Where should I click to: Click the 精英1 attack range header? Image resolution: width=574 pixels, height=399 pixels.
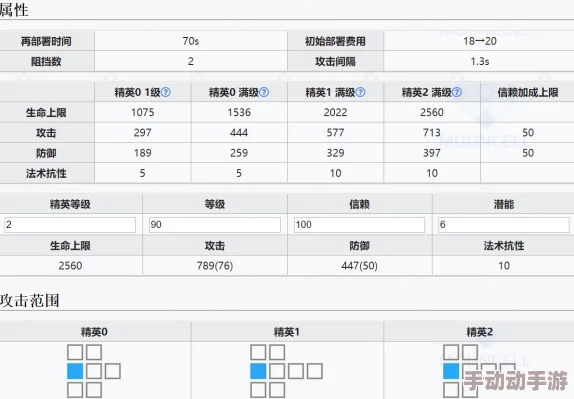point(287,332)
